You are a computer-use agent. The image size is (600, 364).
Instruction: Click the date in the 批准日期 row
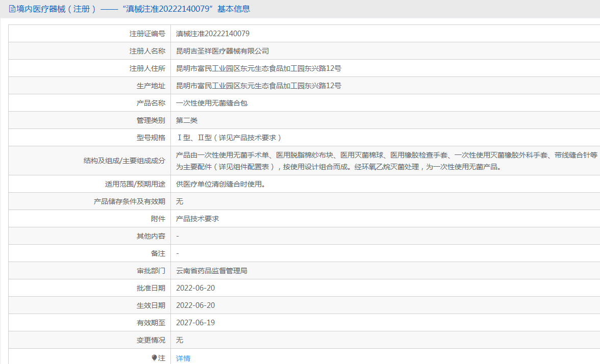point(195,288)
